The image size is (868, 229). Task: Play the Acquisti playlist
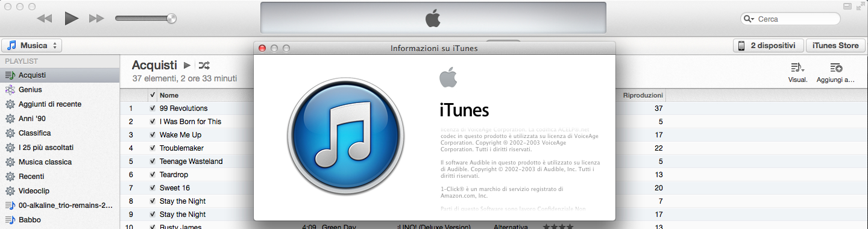187,65
